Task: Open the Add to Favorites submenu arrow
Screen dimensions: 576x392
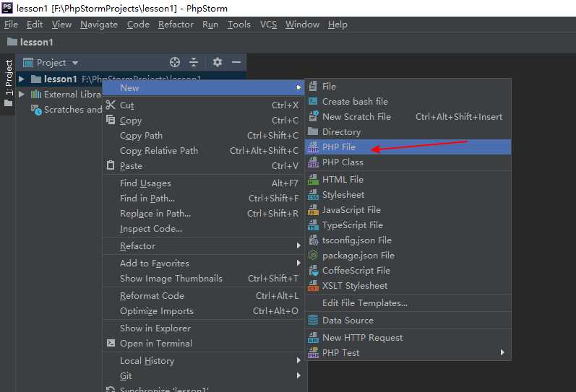Action: (298, 263)
